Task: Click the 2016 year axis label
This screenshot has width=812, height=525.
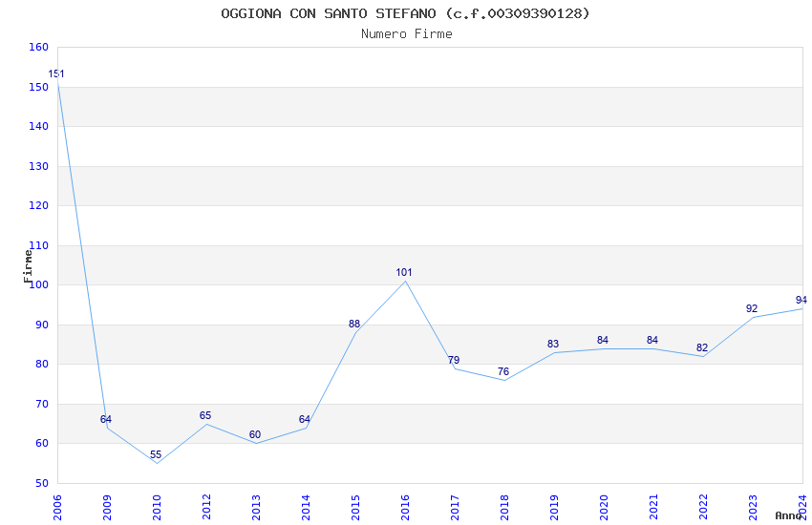Action: [405, 508]
